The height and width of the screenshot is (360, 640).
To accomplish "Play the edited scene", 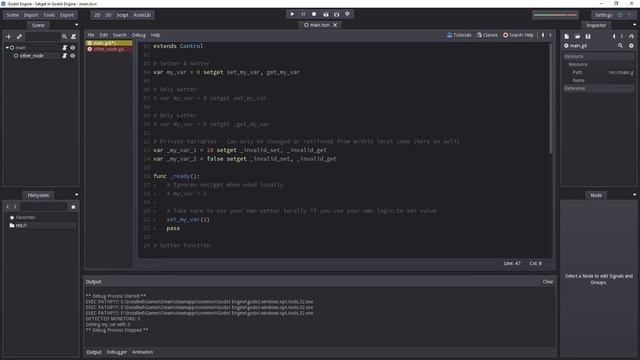I will (x=325, y=14).
